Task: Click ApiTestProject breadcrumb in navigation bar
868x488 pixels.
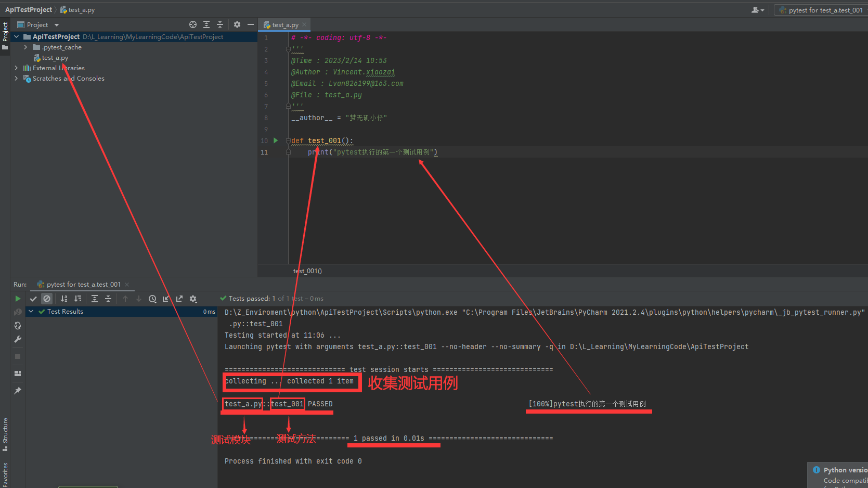Action: (29, 9)
